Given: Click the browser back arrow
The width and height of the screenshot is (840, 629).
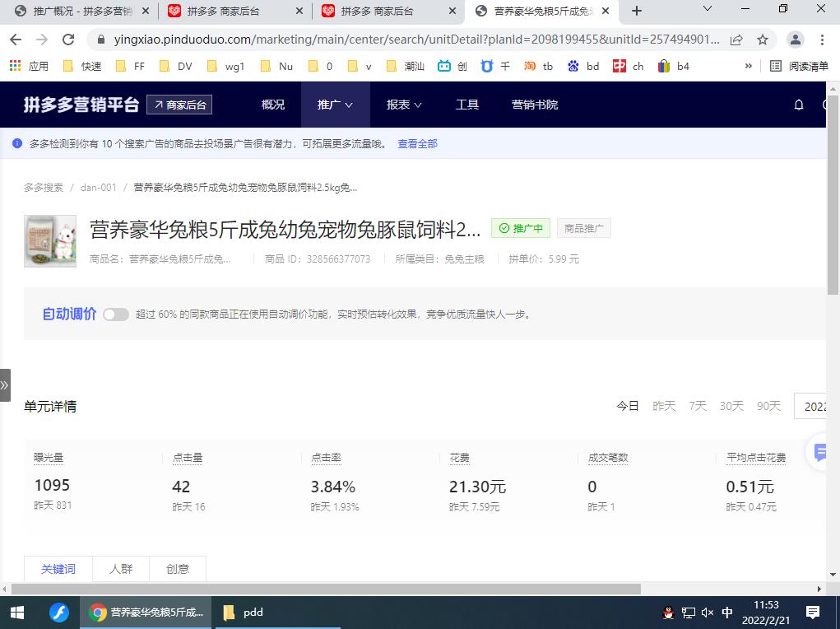Looking at the screenshot, I should coord(16,40).
